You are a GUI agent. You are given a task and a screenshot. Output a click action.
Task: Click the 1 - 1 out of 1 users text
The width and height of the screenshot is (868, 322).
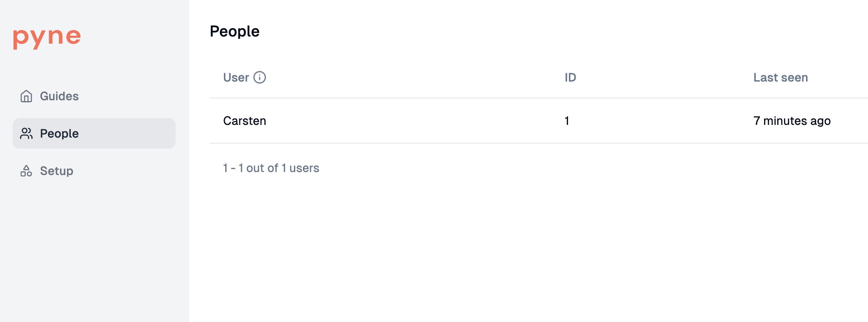271,168
